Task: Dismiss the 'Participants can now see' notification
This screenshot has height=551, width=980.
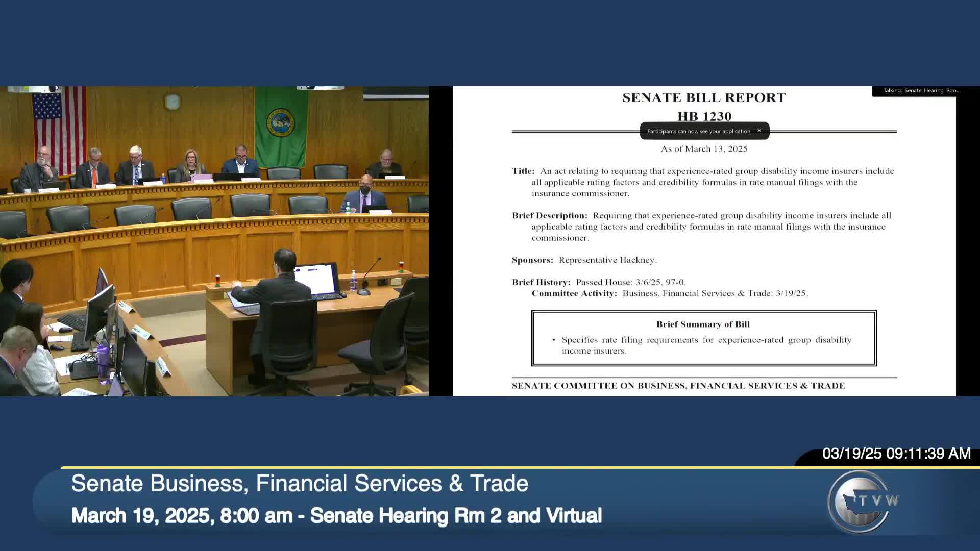Action: 759,131
